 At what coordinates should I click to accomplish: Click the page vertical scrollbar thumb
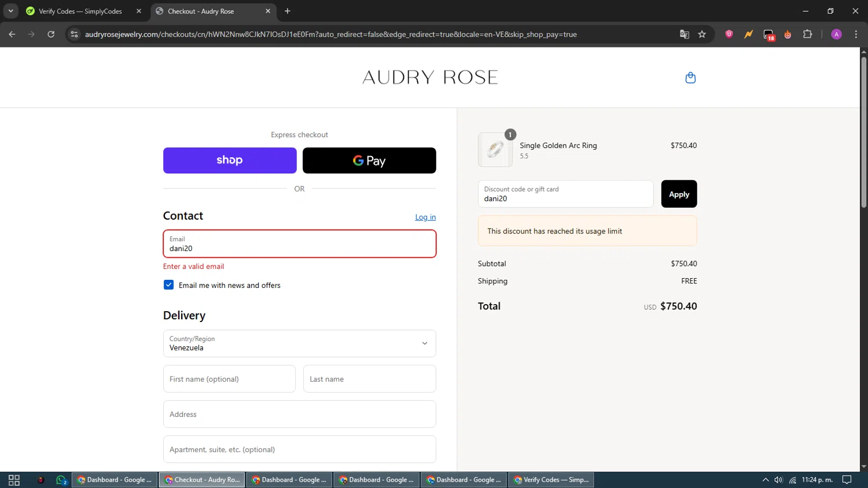863,132
